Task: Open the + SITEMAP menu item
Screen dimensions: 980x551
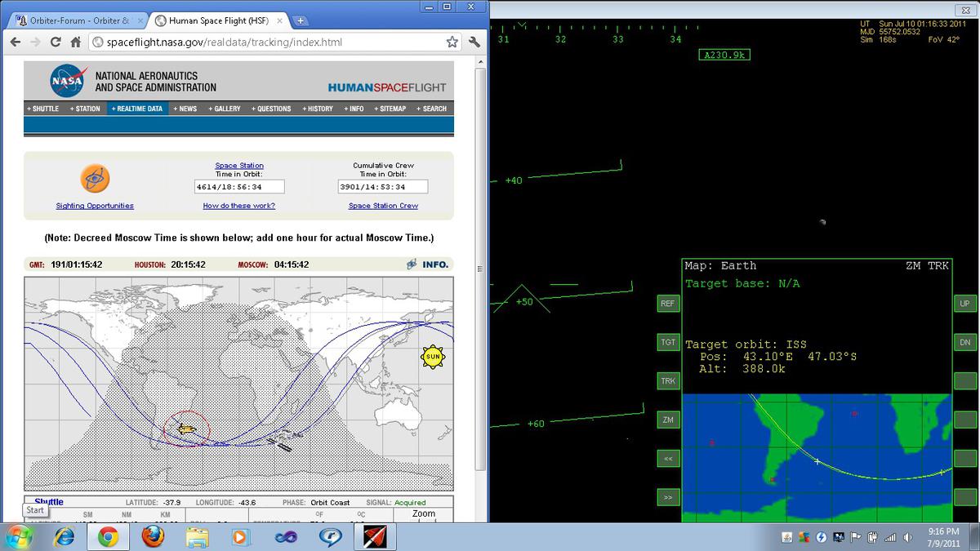Action: point(390,109)
